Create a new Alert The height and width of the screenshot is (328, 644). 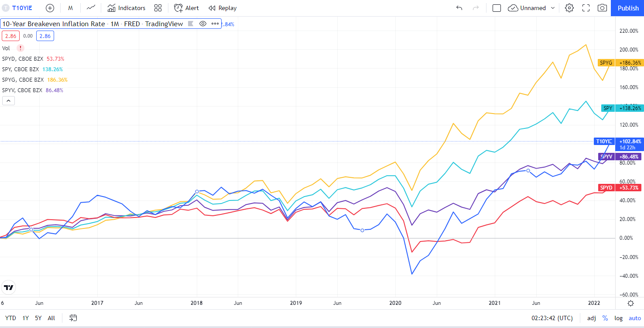[186, 8]
